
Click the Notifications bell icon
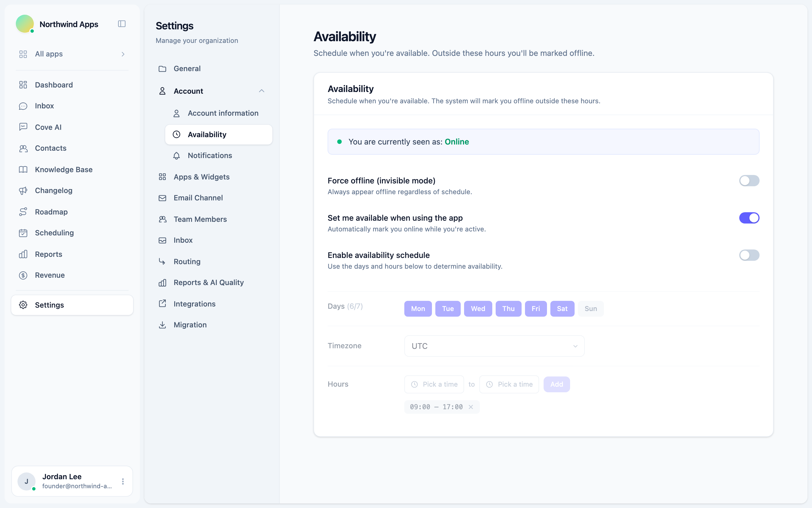176,156
